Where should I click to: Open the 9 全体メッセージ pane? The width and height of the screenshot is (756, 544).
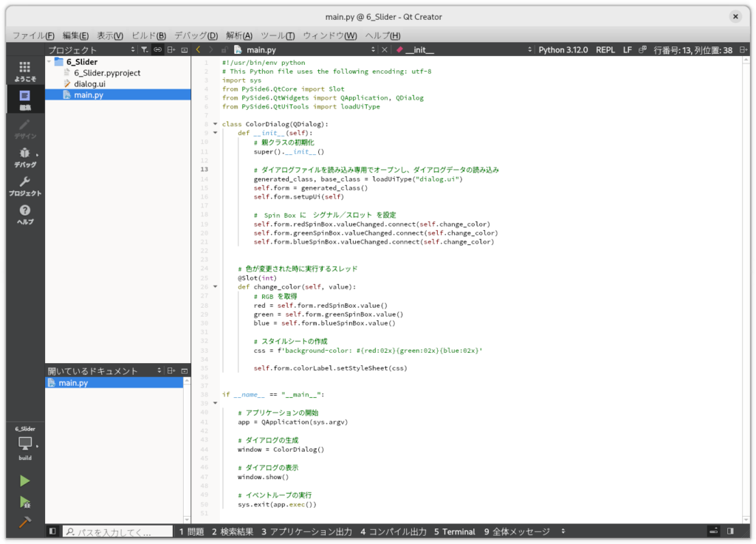point(517,531)
